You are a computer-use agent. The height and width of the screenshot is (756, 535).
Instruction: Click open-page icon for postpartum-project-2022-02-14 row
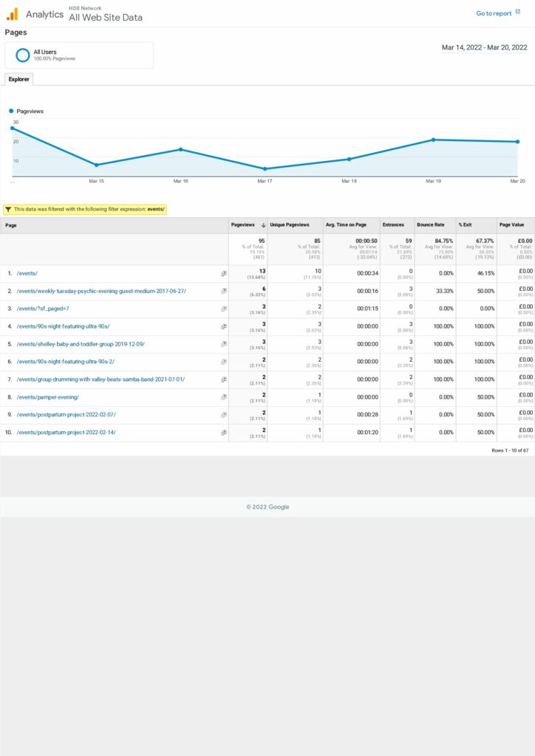[x=224, y=433]
